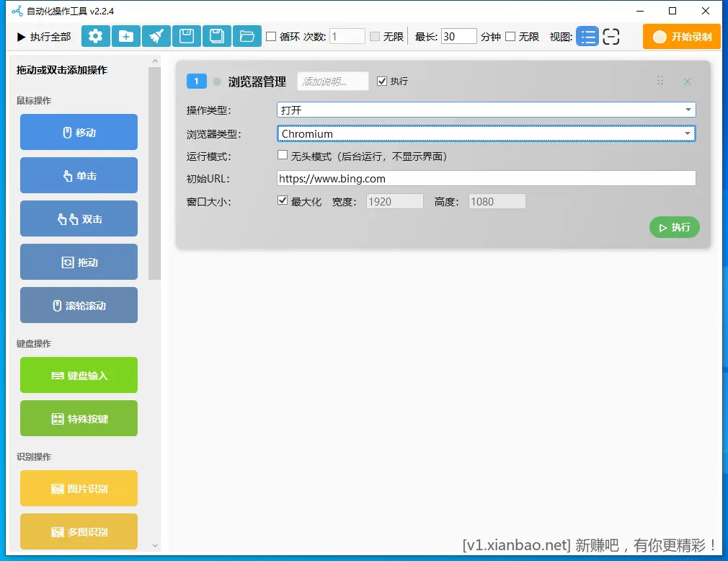The image size is (728, 561).
Task: Click the broom cleanup icon in toolbar
Action: coord(156,35)
